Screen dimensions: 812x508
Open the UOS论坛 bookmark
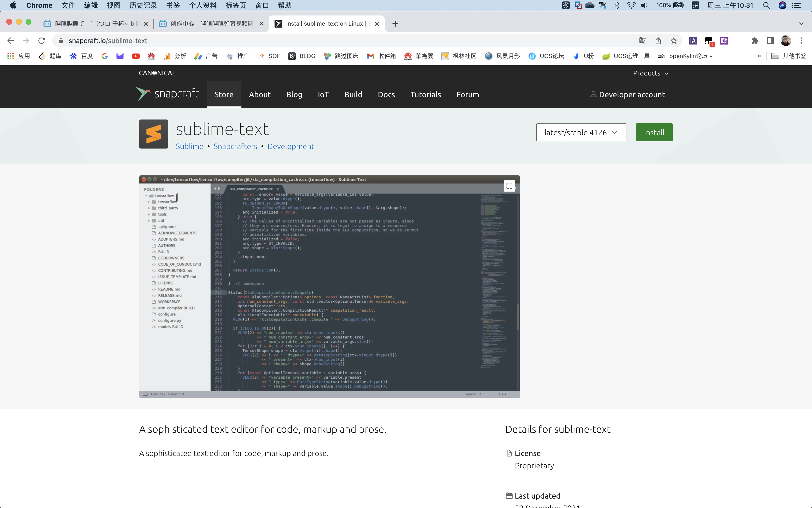(546, 56)
